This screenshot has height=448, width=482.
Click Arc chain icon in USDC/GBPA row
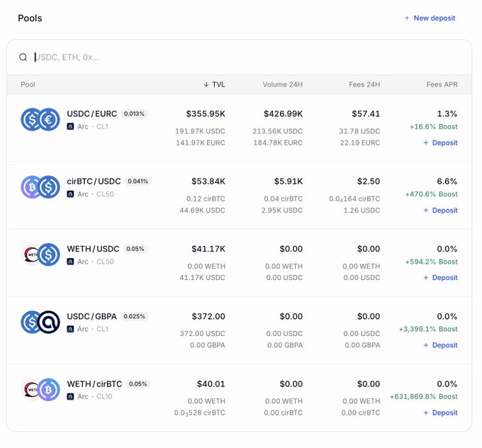click(70, 329)
